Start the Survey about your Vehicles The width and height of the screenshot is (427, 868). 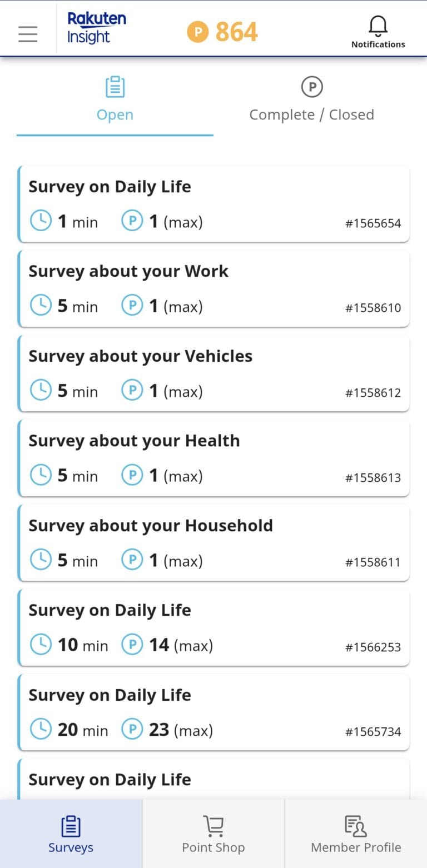tap(213, 373)
